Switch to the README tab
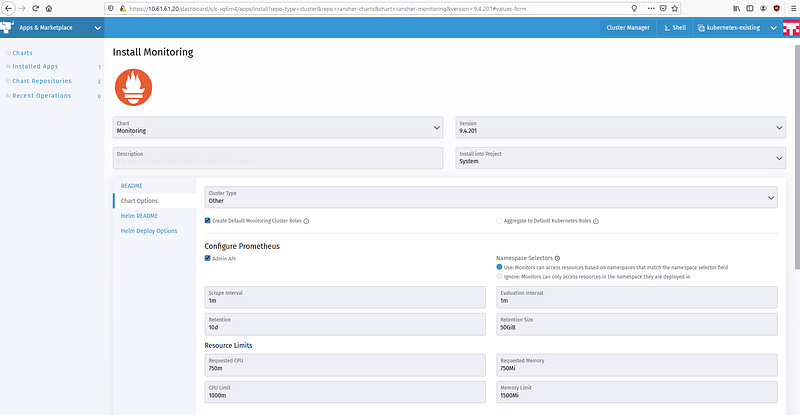This screenshot has width=800, height=415. (132, 186)
